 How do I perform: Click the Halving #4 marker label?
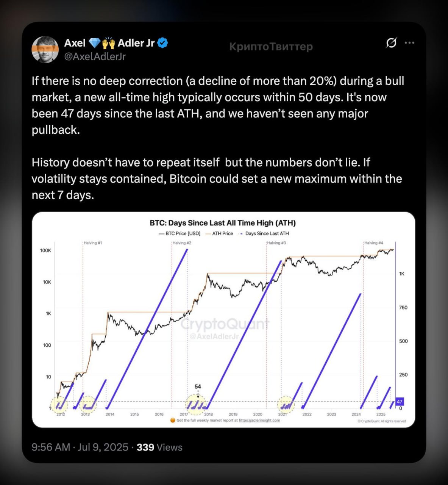click(x=374, y=243)
